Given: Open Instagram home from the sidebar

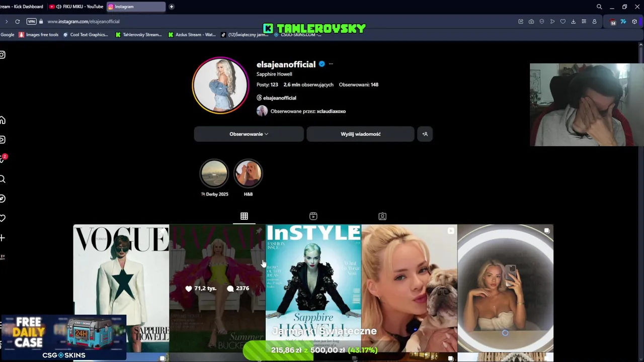Looking at the screenshot, I should click(3, 120).
